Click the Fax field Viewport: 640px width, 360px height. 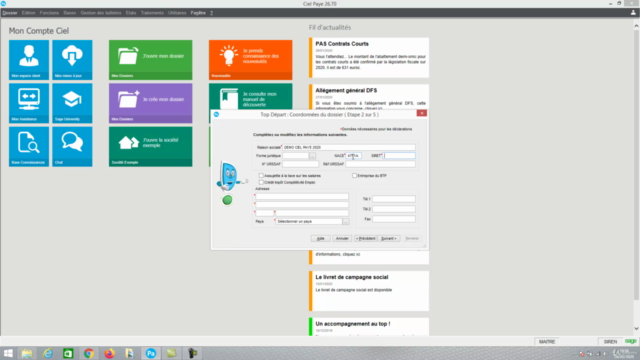[x=394, y=219]
